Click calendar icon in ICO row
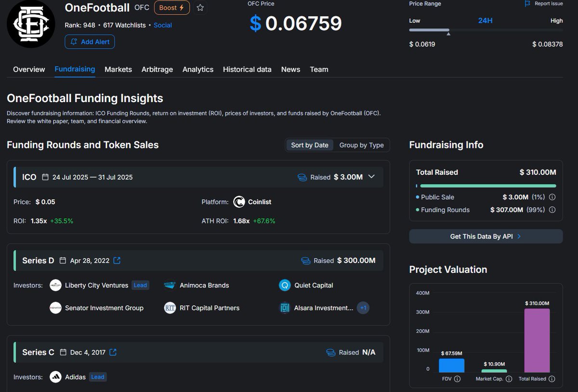 tap(45, 177)
